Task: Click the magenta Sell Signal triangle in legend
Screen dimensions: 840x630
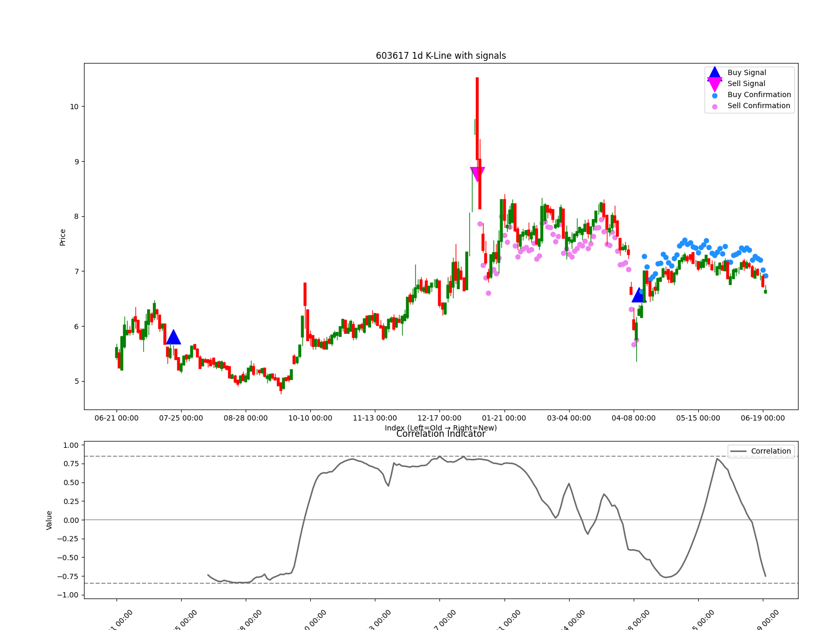Action: [x=715, y=85]
